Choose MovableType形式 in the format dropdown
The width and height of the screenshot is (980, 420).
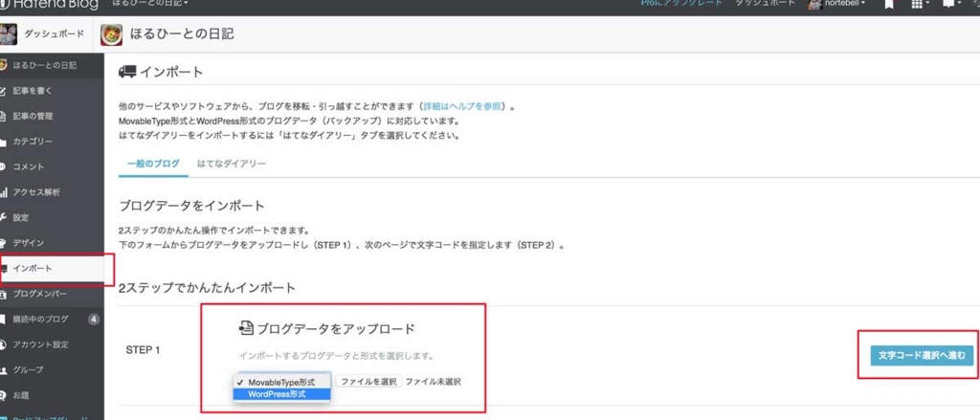(281, 382)
